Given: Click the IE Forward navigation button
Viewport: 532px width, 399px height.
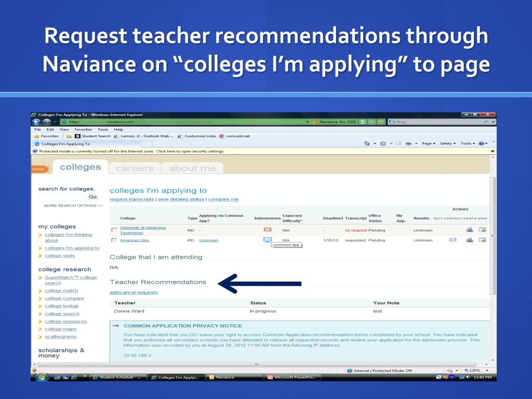Looking at the screenshot, I should coord(46,122).
